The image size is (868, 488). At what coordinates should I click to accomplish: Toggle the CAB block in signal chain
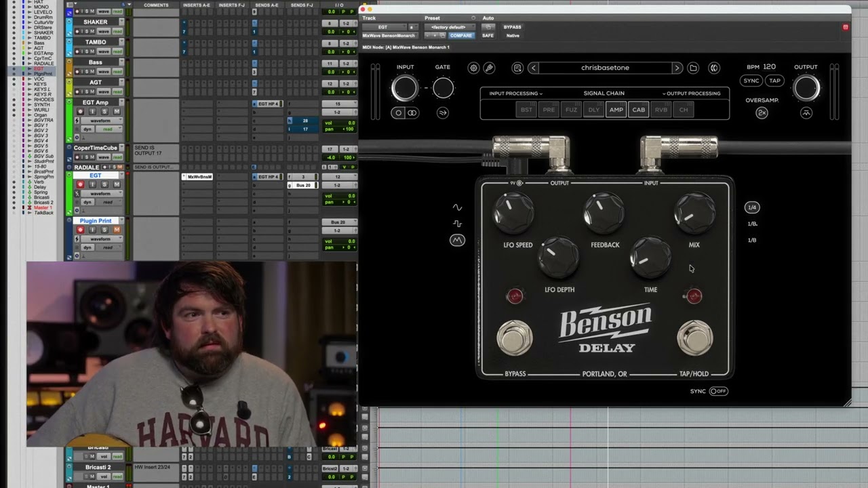pyautogui.click(x=638, y=110)
